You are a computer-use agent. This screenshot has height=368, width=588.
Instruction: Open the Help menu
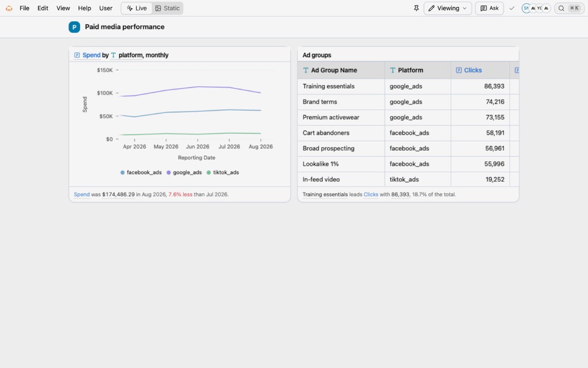[x=84, y=8]
